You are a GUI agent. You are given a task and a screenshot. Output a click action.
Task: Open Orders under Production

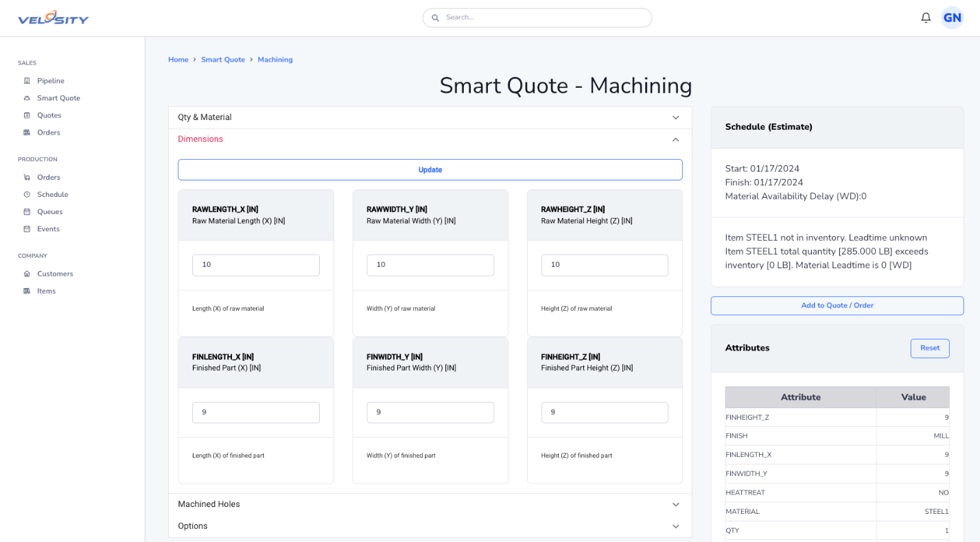pyautogui.click(x=49, y=177)
